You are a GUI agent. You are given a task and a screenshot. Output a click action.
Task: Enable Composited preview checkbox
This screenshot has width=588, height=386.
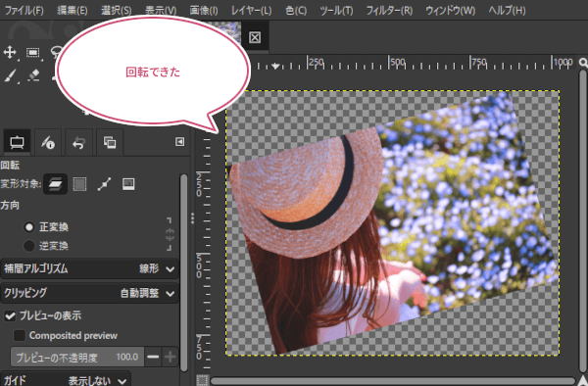pos(20,335)
